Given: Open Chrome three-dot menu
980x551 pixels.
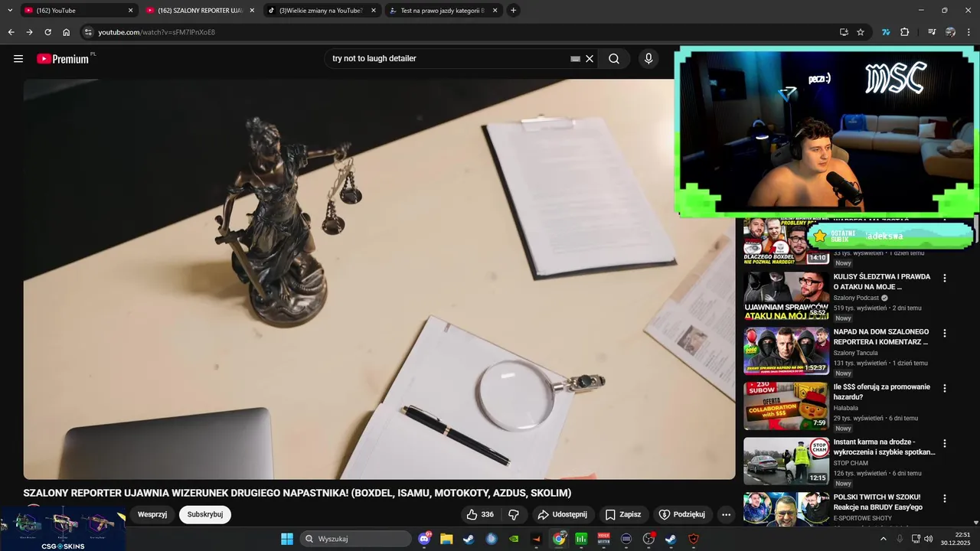Looking at the screenshot, I should click(x=969, y=32).
